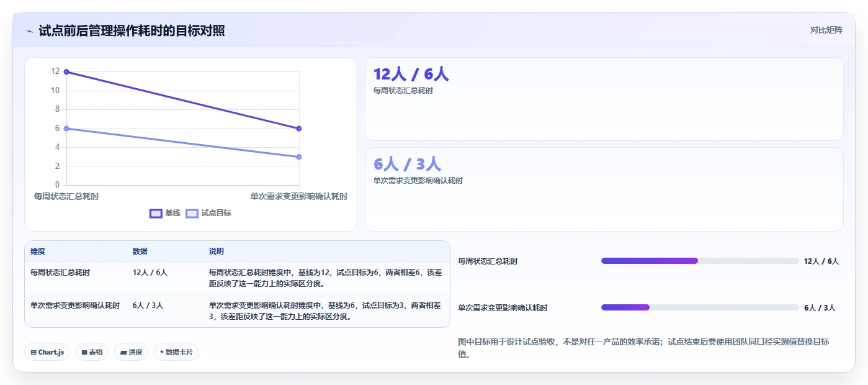Click the icon in the 进度 tag

(123, 352)
